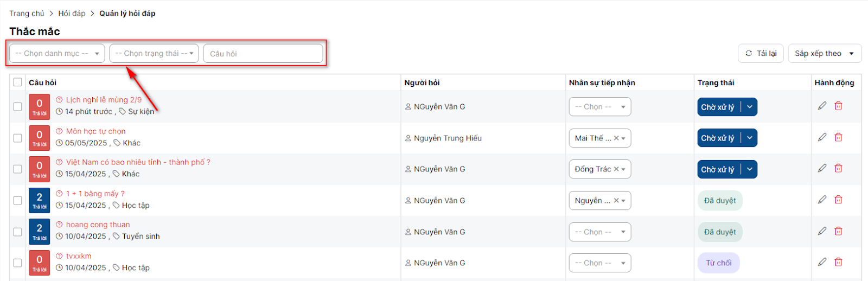Clear assigned staff 'Đồng Trác' with X
This screenshot has height=281, width=868.
(616, 169)
